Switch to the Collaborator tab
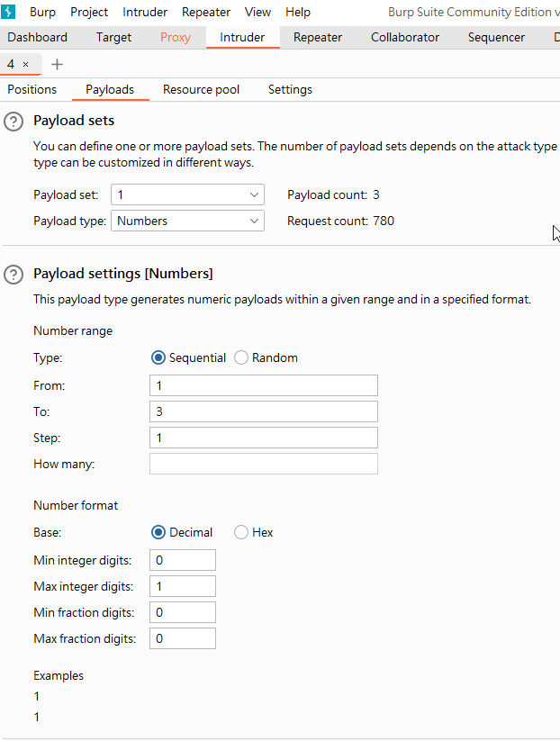The image size is (560, 741). tap(405, 37)
